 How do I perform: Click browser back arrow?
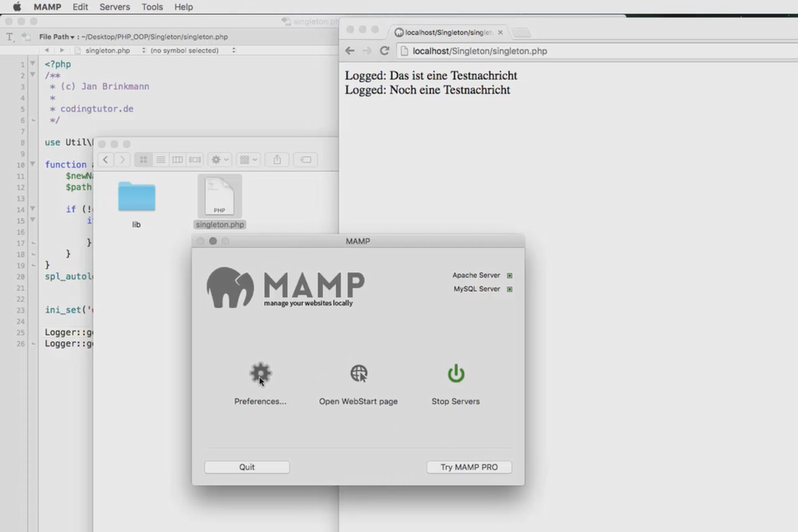[350, 51]
